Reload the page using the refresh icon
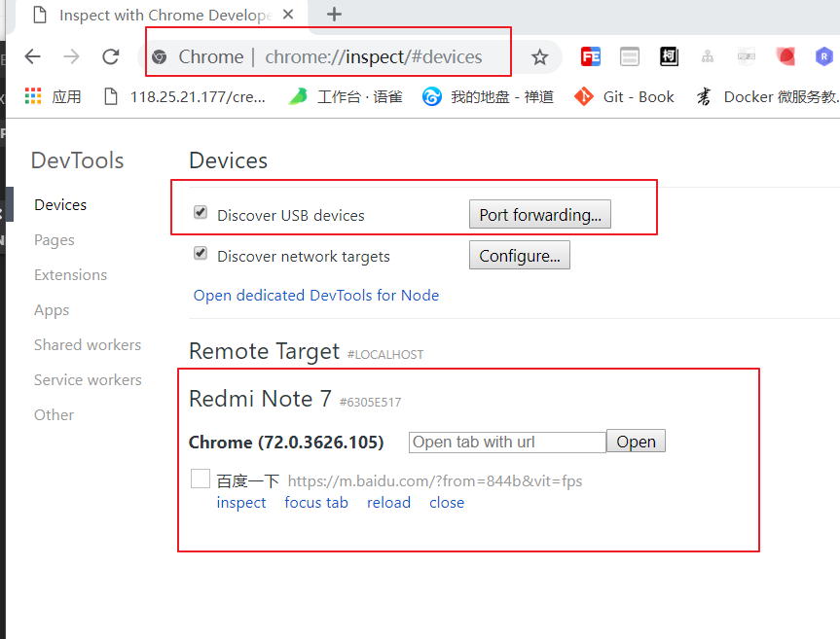This screenshot has height=639, width=840. [x=111, y=56]
